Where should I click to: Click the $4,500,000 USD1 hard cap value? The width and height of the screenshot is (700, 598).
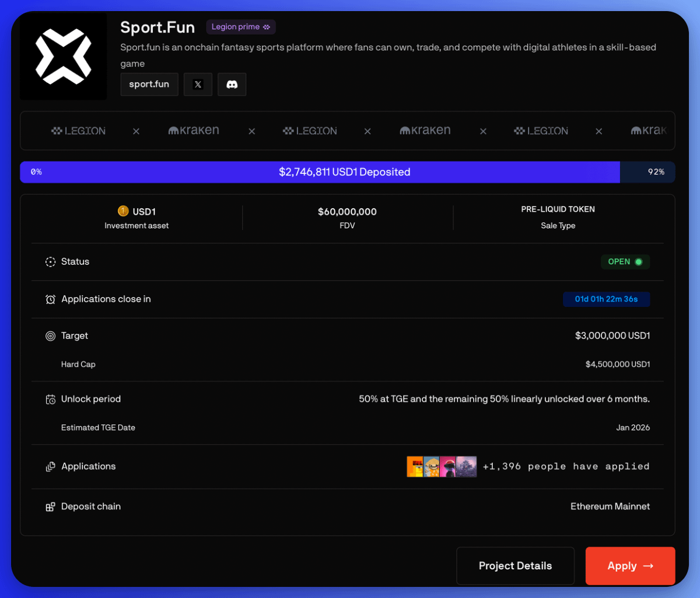618,365
